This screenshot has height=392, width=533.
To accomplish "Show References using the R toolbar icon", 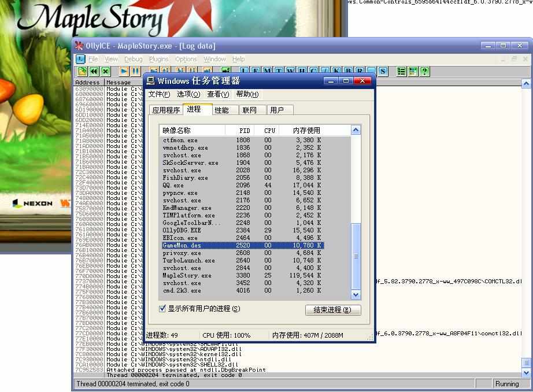I will pos(360,71).
